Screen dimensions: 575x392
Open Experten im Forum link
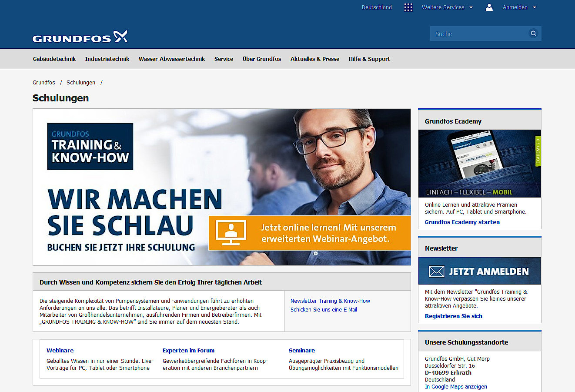188,350
